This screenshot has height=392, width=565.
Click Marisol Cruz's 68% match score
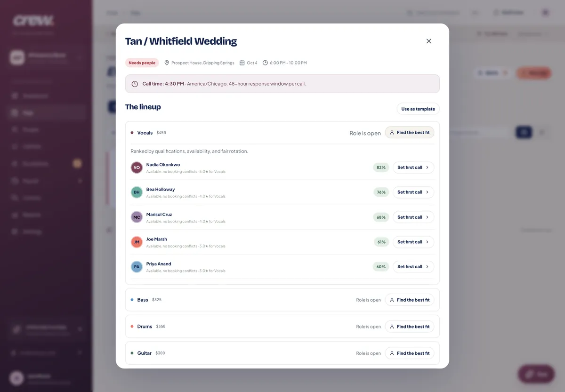pyautogui.click(x=381, y=217)
